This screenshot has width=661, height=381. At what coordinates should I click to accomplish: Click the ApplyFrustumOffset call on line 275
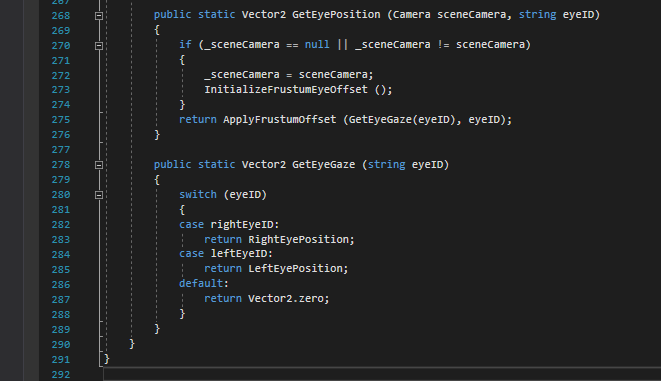tap(279, 120)
